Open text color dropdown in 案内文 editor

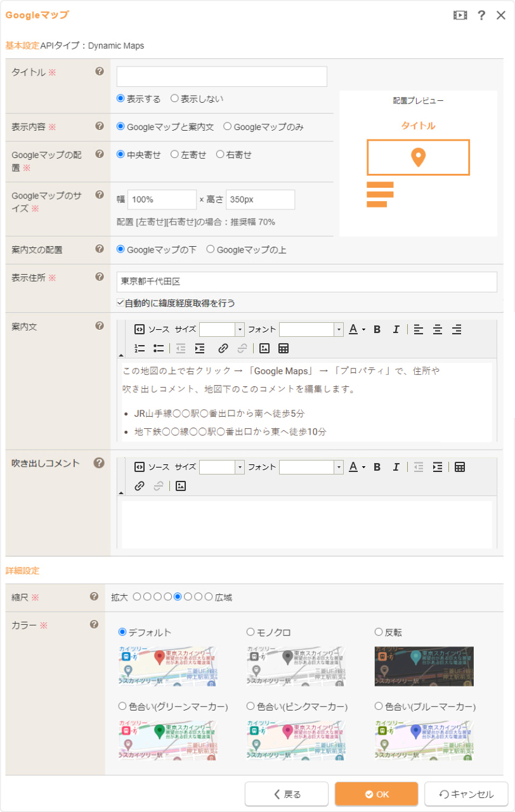pyautogui.click(x=357, y=329)
